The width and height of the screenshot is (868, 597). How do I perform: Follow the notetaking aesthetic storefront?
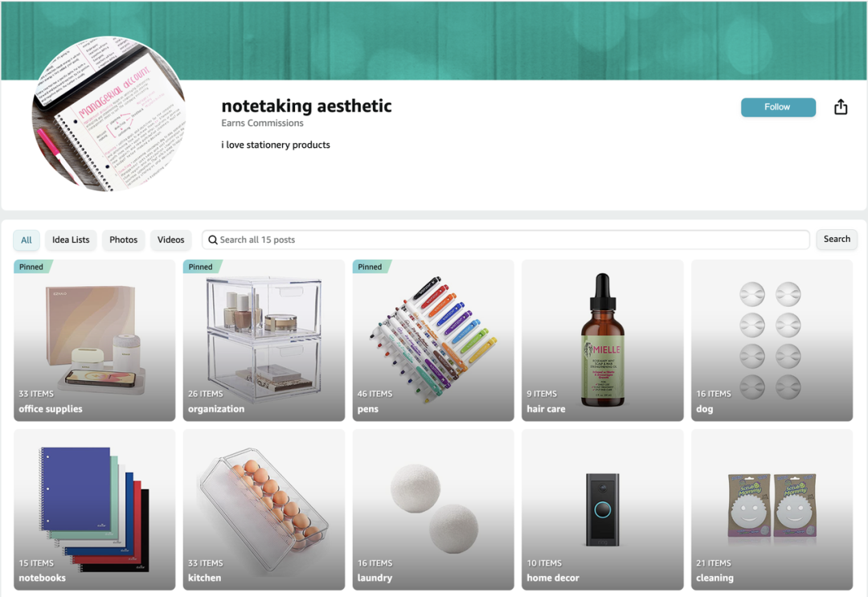click(778, 107)
